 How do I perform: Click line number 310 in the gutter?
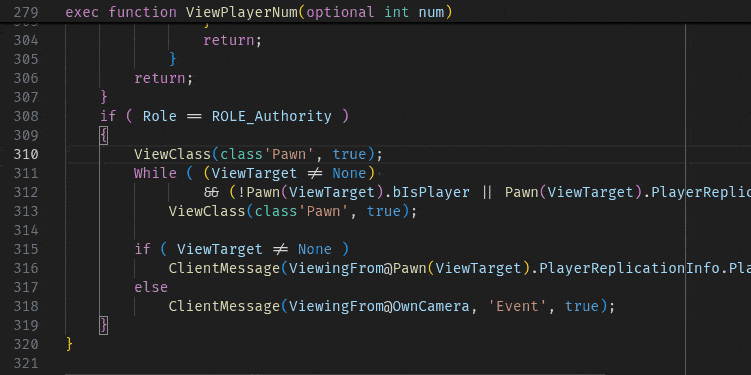(26, 154)
